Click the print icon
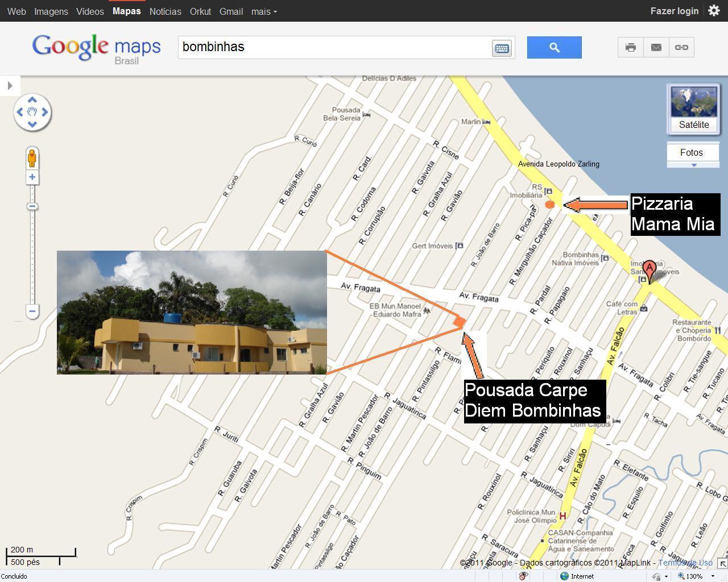Screen dimensions: 728x582 [630, 47]
